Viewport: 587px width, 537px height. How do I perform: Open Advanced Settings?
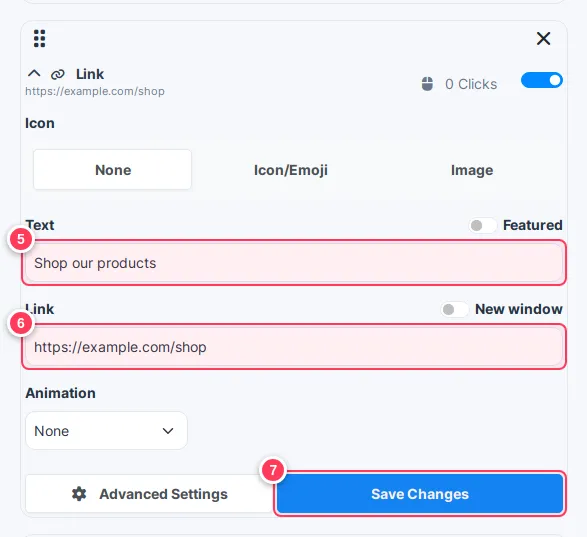pos(149,494)
